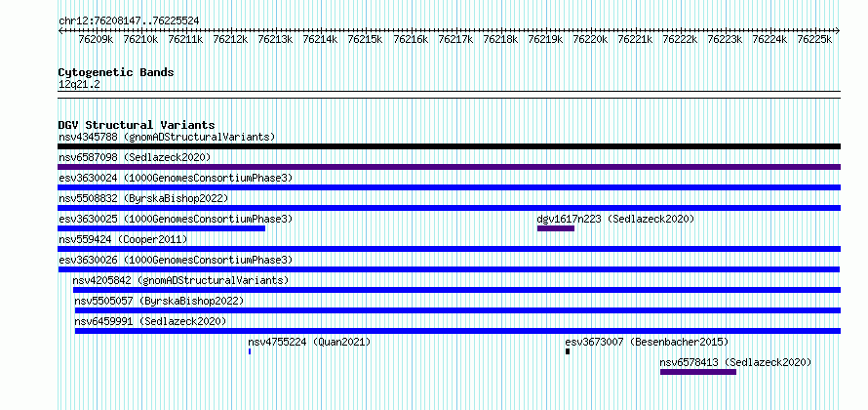
Task: Click the 76210k ruler tick label
Action: pos(141,40)
